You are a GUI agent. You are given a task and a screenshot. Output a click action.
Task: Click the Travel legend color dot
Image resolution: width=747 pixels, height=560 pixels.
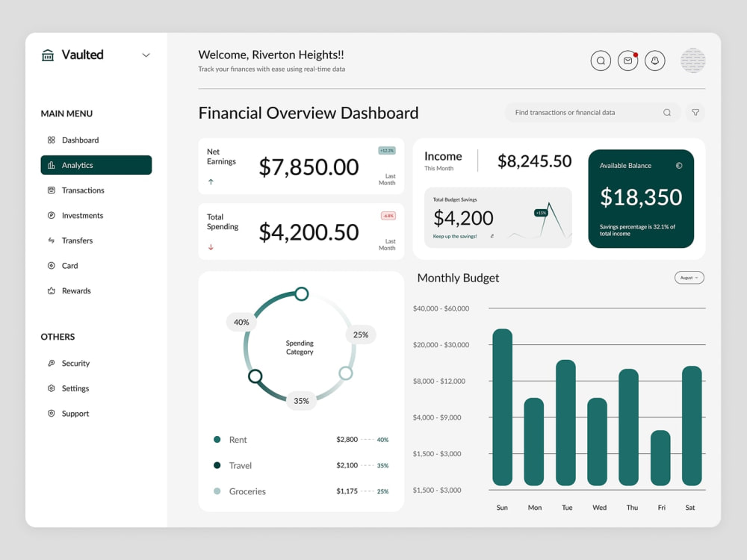click(x=217, y=465)
